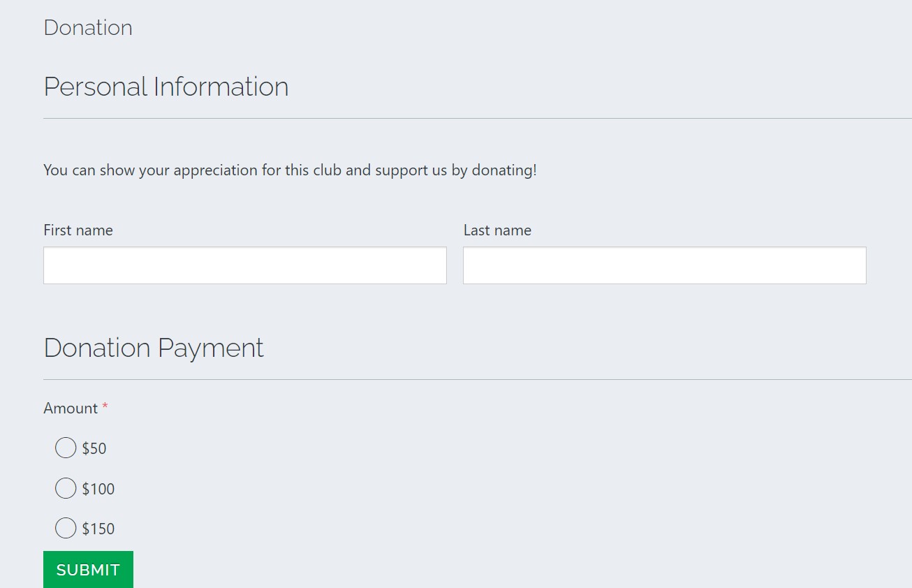Click the word "donating!" in the description
Viewport: 912px width, 588px height.
(x=504, y=170)
